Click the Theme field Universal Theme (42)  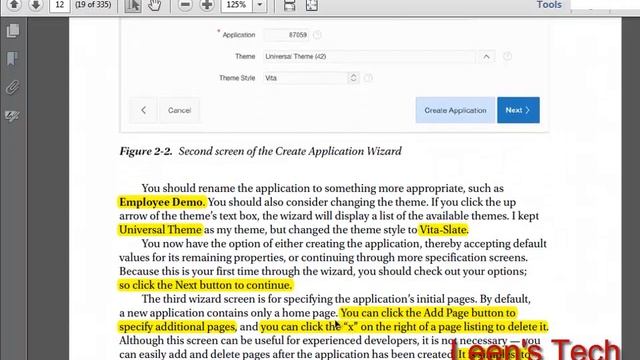tap(369, 56)
